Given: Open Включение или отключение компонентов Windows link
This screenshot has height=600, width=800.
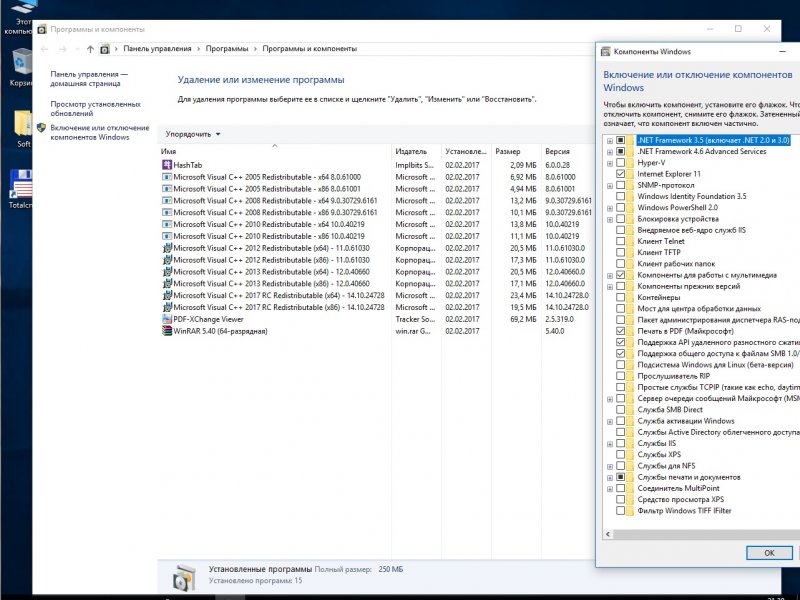Looking at the screenshot, I should [99, 132].
